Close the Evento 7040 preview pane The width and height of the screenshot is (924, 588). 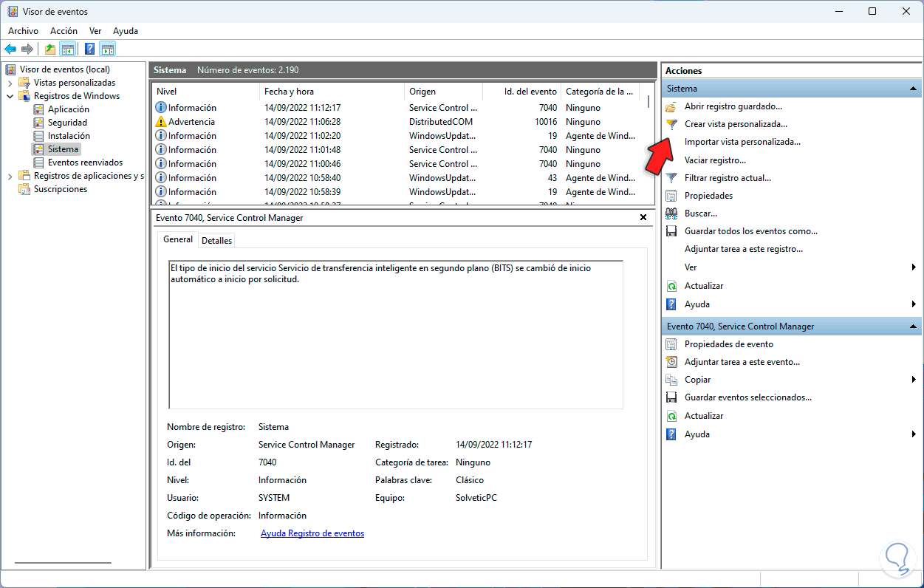tap(643, 217)
